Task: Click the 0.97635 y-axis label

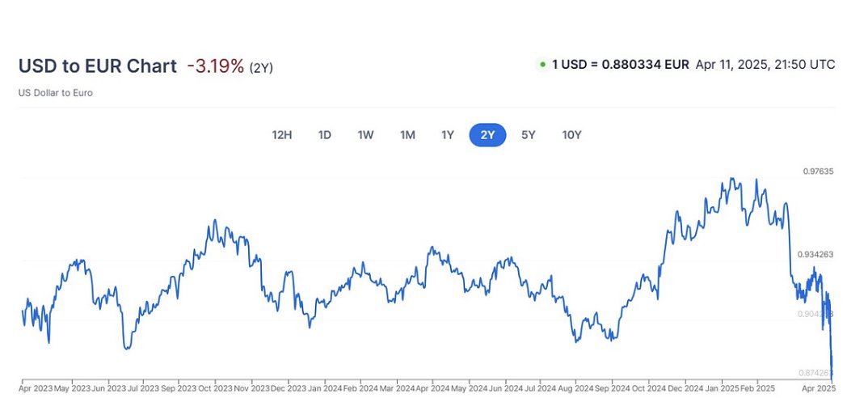Action: coord(818,171)
